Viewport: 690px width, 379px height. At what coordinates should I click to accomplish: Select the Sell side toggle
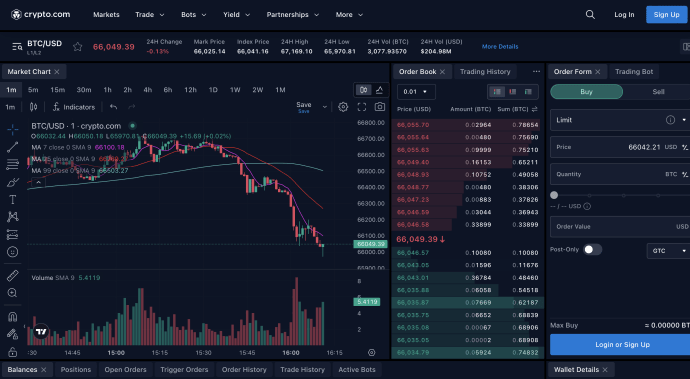coord(658,92)
